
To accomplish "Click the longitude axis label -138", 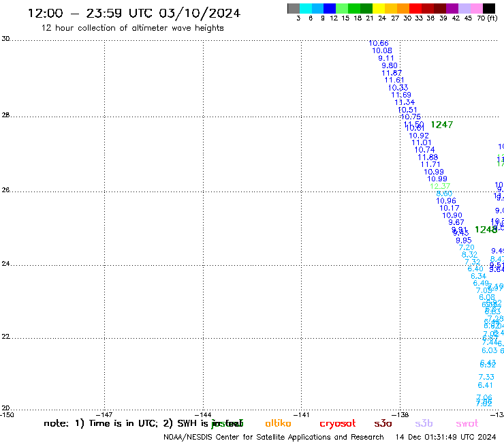I will click(400, 415).
